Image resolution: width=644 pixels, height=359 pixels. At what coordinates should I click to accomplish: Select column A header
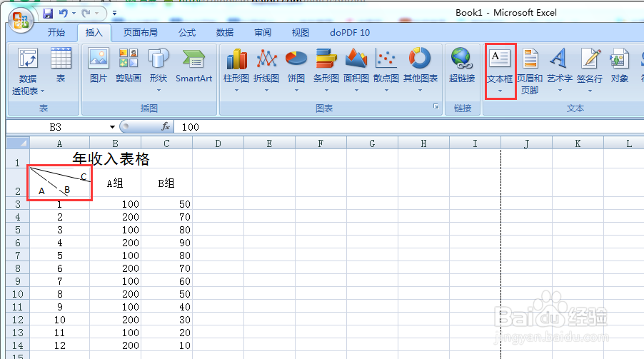[59, 143]
